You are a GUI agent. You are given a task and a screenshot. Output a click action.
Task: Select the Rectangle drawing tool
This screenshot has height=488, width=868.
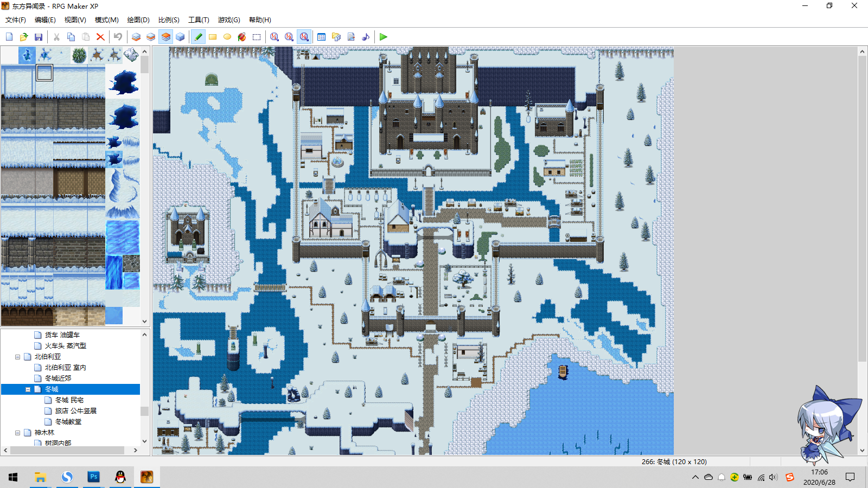click(x=213, y=37)
